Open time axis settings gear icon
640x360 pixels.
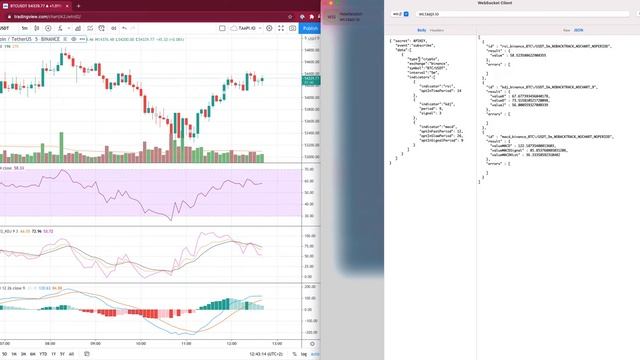[x=312, y=344]
